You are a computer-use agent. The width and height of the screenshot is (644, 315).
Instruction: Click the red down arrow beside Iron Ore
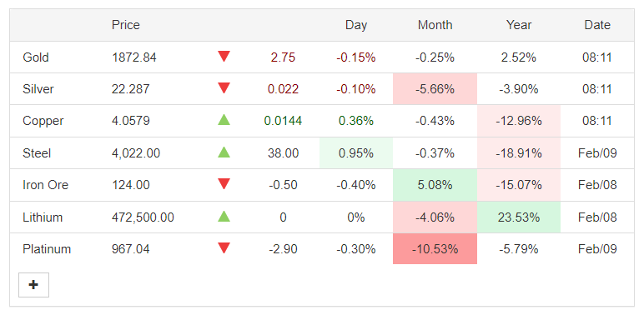point(224,184)
